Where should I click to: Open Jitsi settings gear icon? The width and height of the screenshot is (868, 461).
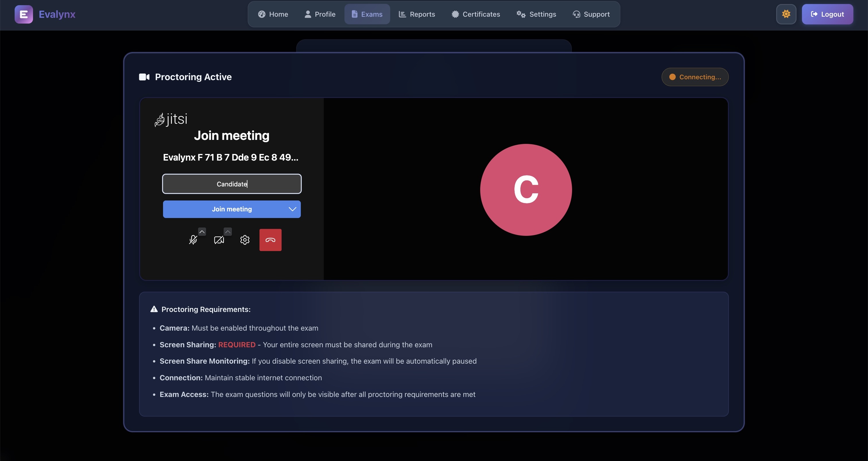point(245,240)
